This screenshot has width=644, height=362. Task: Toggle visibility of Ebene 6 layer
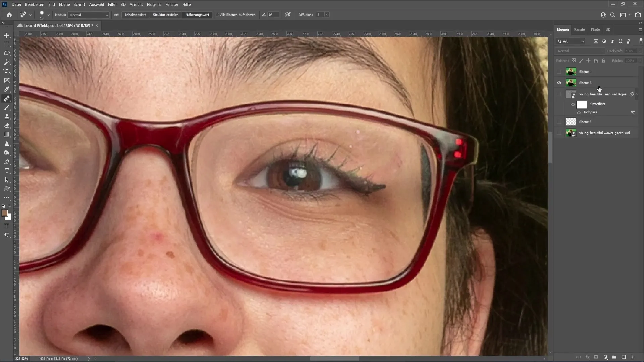pos(559,83)
